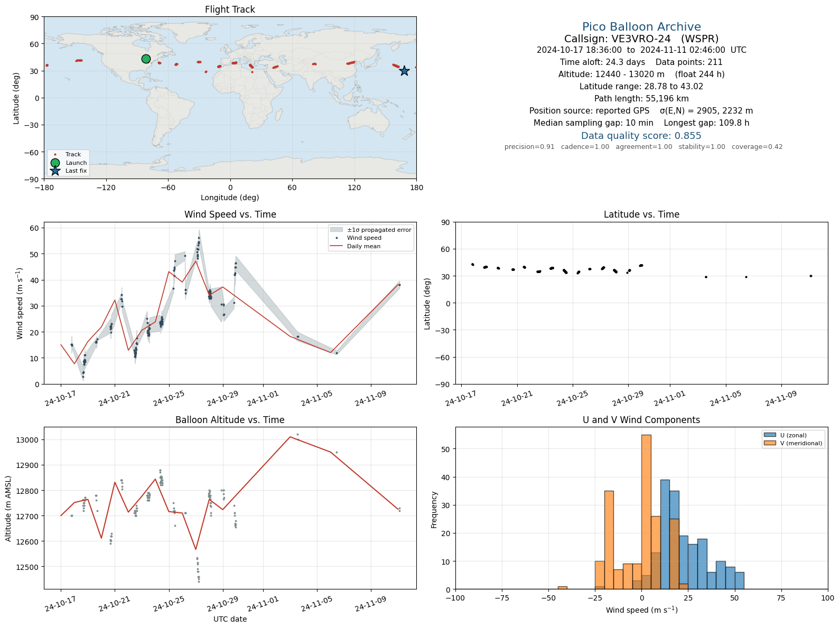Viewport: 840px width, 628px height.
Task: Select the tallest blue U histogram bar
Action: click(x=665, y=535)
